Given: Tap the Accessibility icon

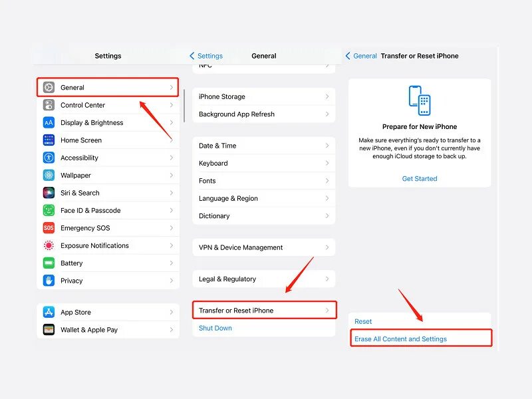Looking at the screenshot, I should [49, 158].
